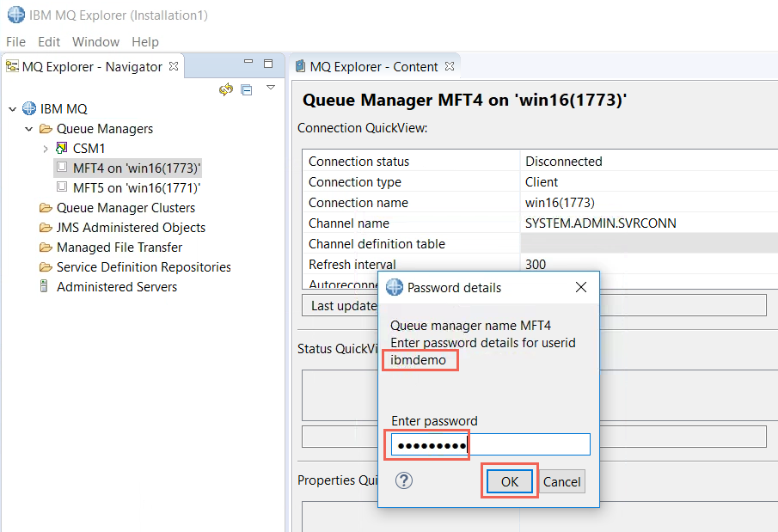Open the Help menu

145,42
